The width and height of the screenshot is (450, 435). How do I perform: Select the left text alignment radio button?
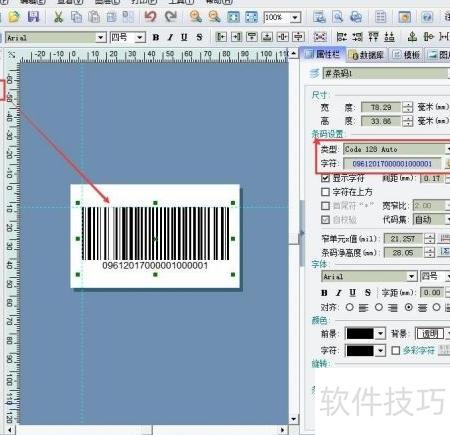tap(350, 307)
